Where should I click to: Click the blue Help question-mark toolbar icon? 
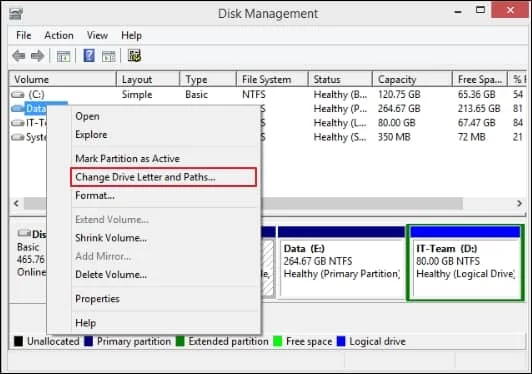coord(89,55)
